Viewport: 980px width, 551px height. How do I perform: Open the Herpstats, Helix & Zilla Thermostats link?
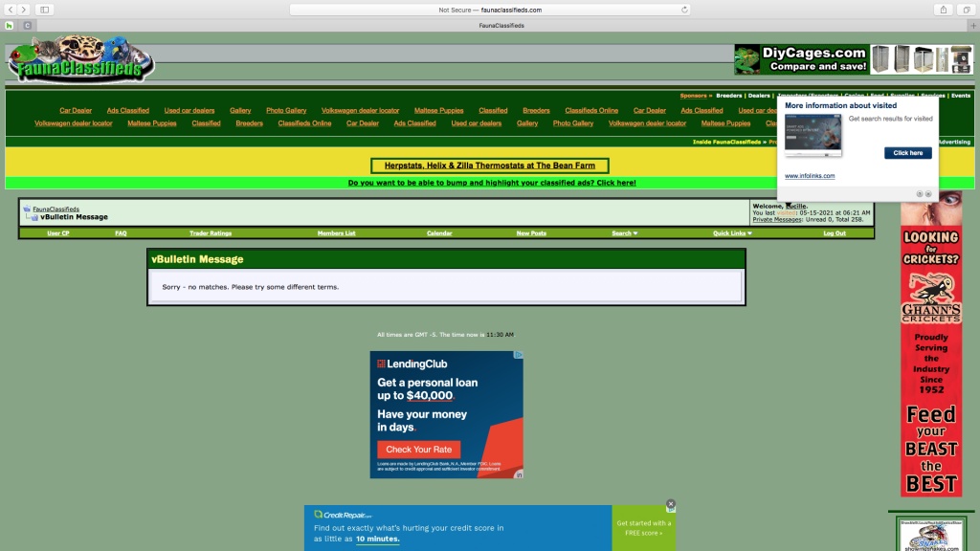click(489, 165)
